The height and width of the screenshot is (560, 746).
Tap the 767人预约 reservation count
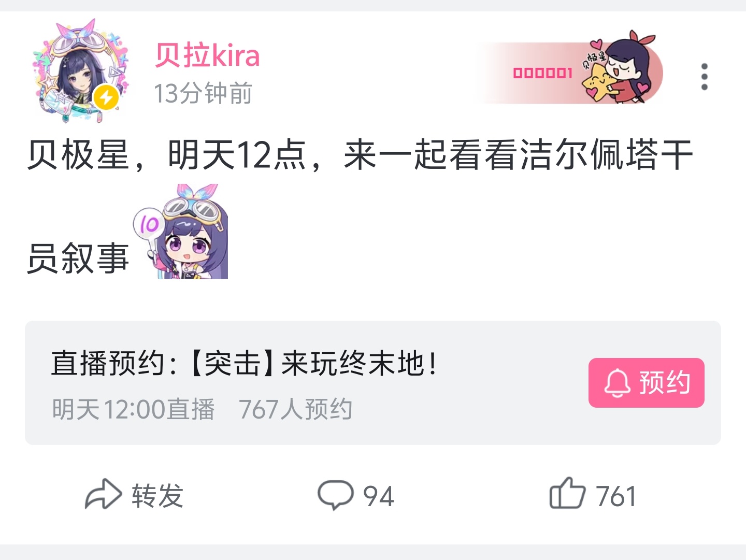(x=295, y=409)
